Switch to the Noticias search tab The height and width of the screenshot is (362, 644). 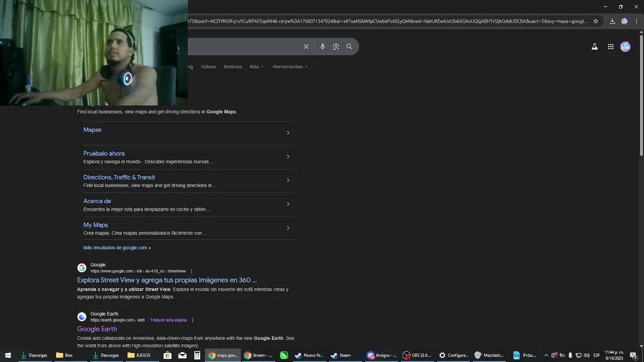pos(232,67)
